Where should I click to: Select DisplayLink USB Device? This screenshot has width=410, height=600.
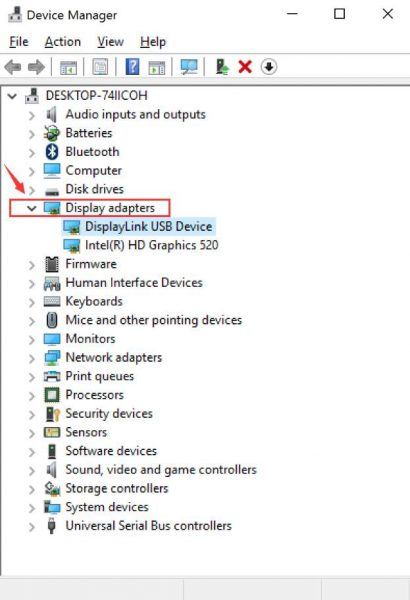tap(149, 227)
